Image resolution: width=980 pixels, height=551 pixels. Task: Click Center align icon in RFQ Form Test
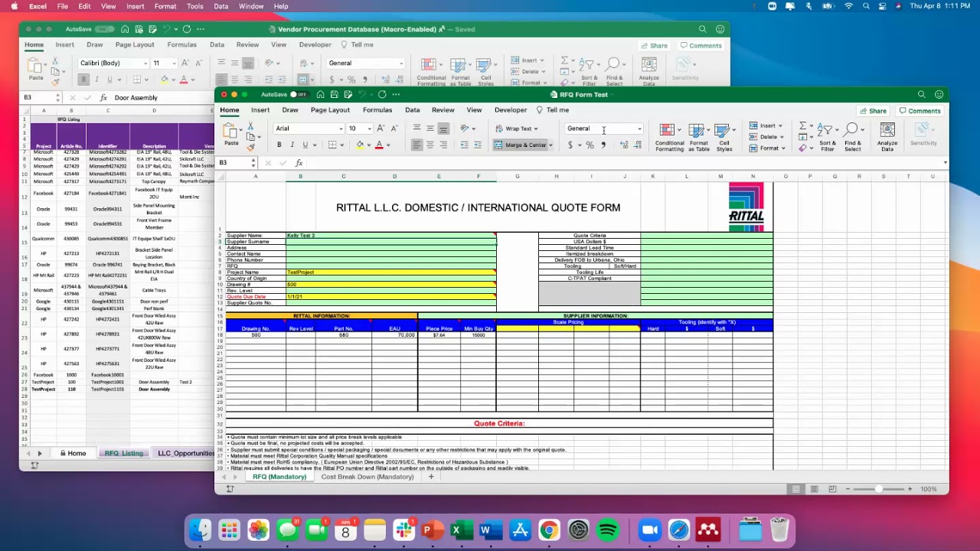(430, 145)
